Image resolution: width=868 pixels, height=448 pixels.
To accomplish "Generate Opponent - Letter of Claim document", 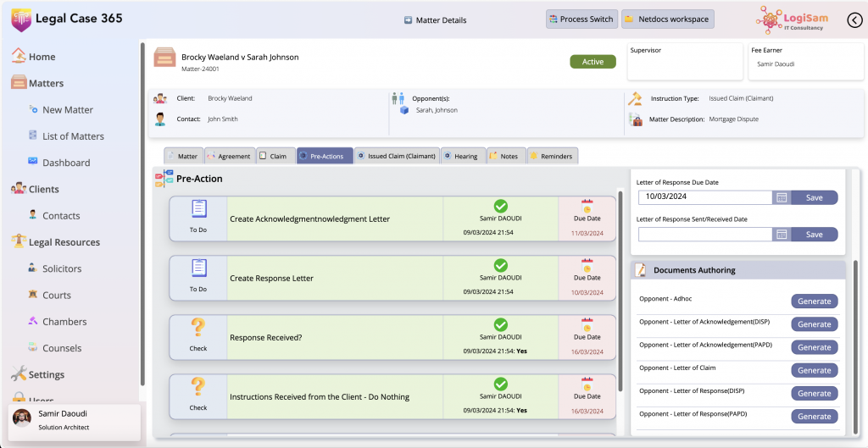I will tap(814, 370).
